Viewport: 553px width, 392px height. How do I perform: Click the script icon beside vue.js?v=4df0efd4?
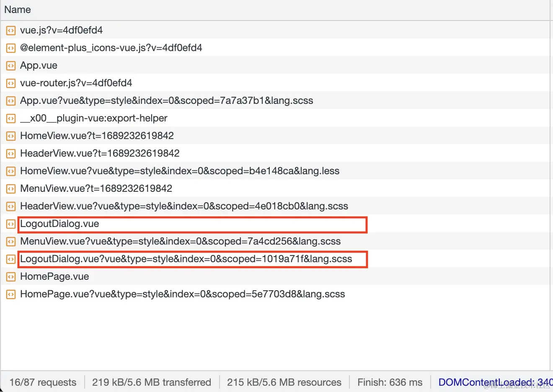pos(11,31)
